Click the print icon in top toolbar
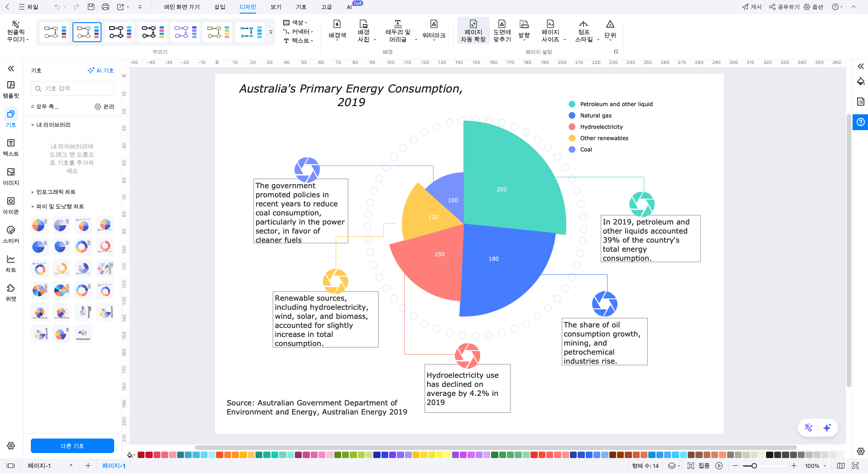This screenshot has width=868, height=473. pos(105,7)
